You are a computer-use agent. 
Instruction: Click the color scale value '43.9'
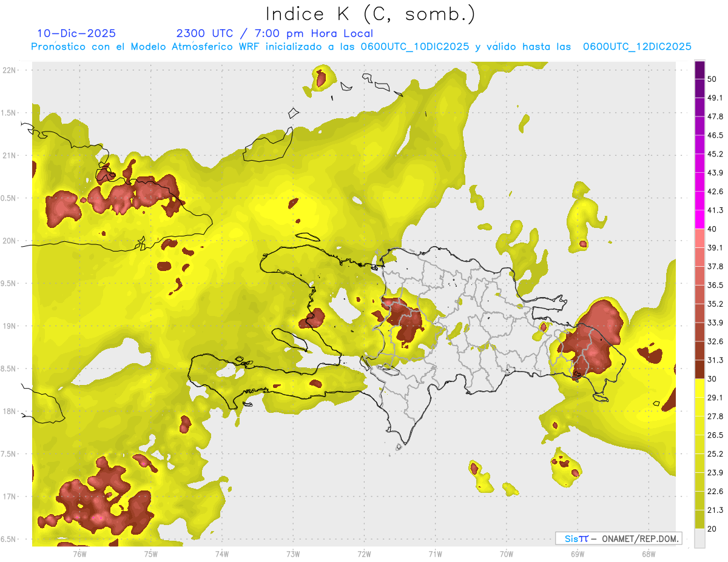click(715, 173)
